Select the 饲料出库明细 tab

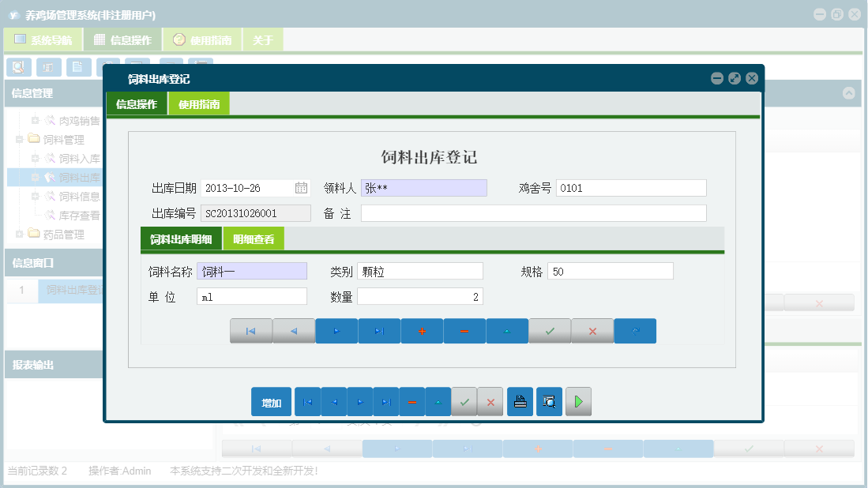(x=181, y=239)
